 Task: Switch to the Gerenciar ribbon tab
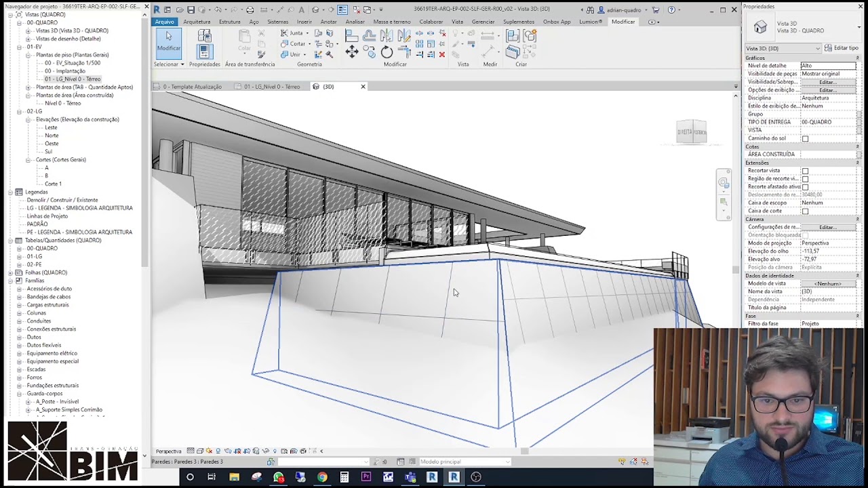click(x=483, y=22)
